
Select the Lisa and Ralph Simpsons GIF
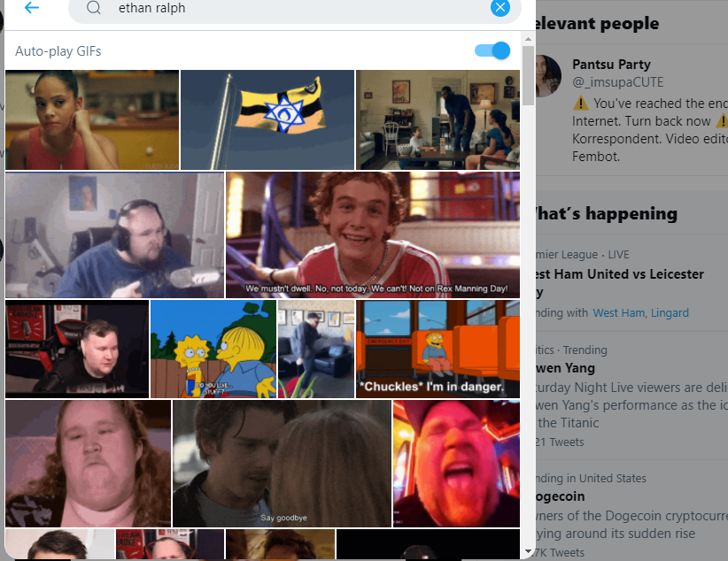point(213,349)
